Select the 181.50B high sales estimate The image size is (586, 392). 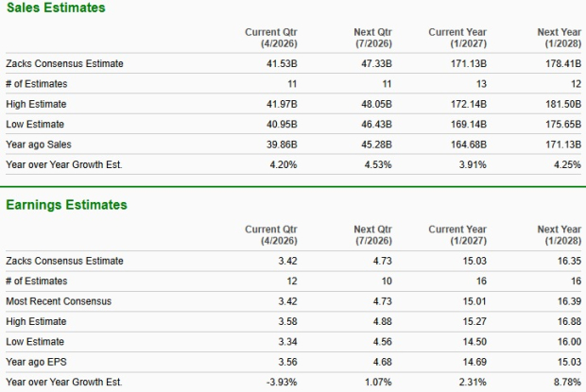(x=562, y=104)
